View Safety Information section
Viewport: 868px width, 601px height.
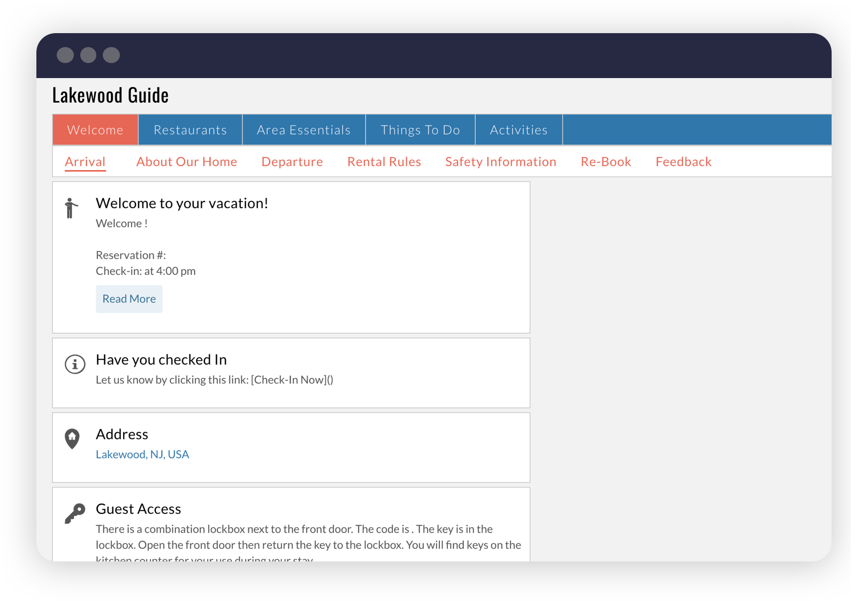501,161
